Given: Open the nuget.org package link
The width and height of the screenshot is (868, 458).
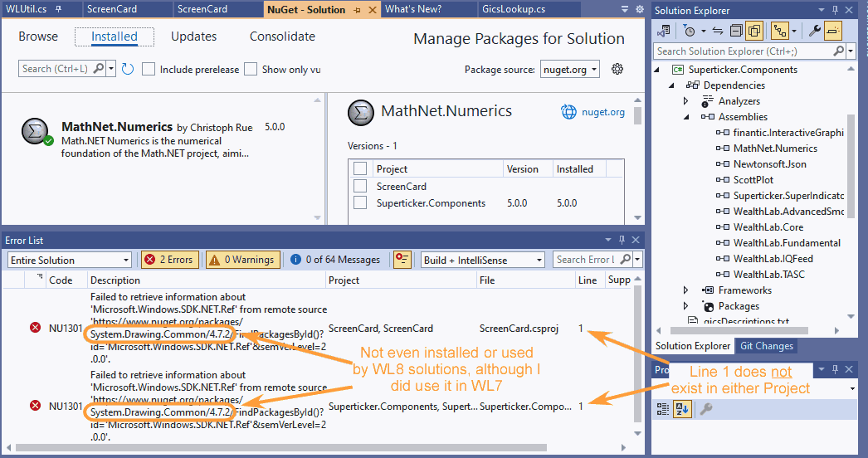Looking at the screenshot, I should (x=592, y=112).
